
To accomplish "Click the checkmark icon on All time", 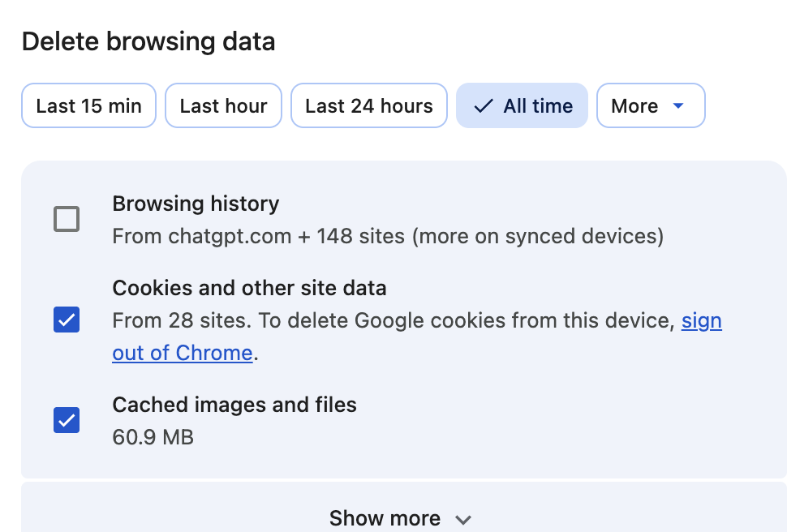I will click(x=484, y=105).
